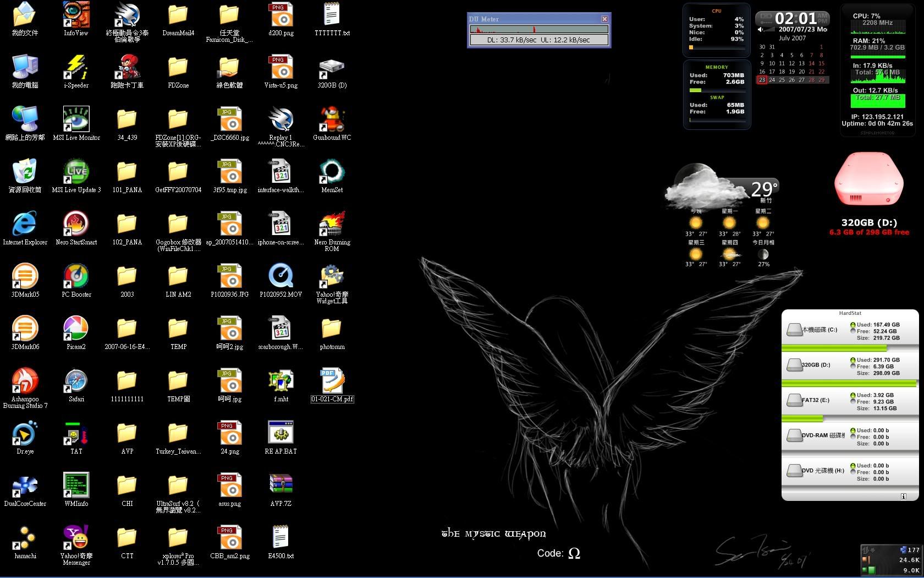Open the InfoView desktop shortcut
924x578 pixels.
pos(76,15)
